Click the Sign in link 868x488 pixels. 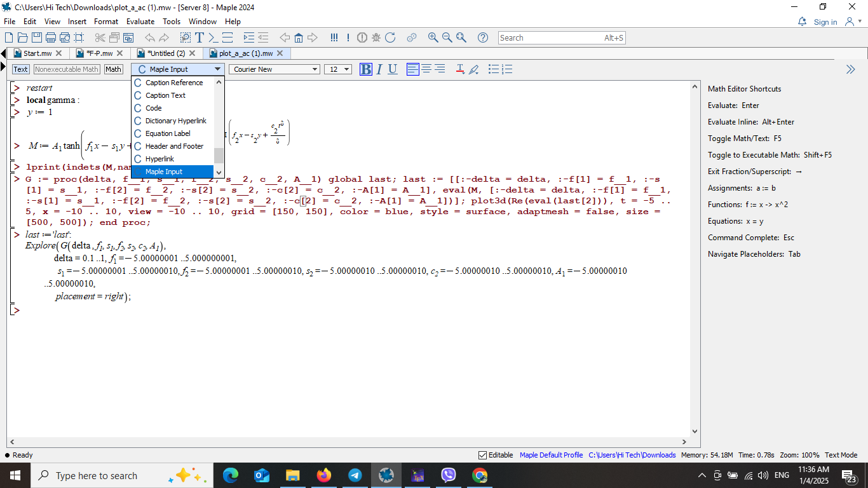click(x=825, y=22)
